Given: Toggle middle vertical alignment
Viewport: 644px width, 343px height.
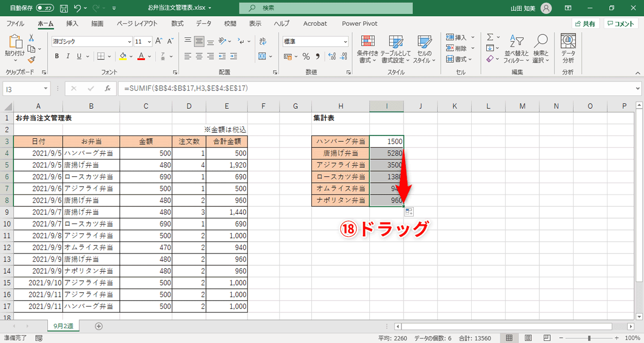Looking at the screenshot, I should click(200, 41).
